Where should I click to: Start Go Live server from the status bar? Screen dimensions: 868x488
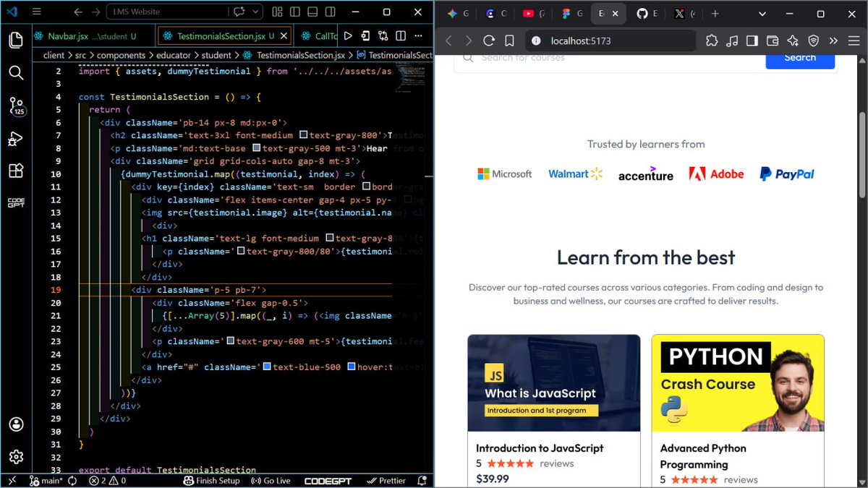pos(271,480)
